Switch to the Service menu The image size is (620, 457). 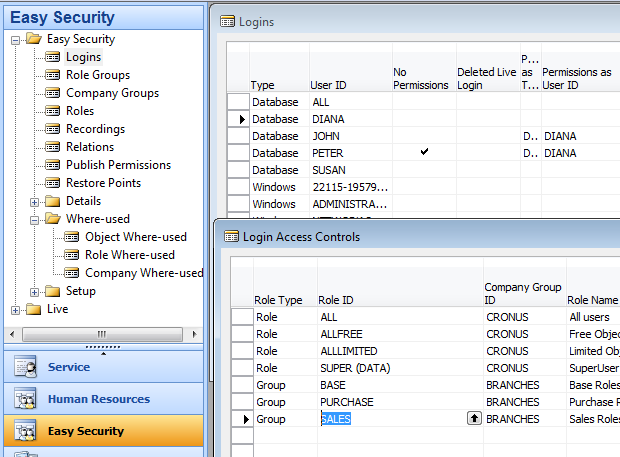(x=68, y=367)
